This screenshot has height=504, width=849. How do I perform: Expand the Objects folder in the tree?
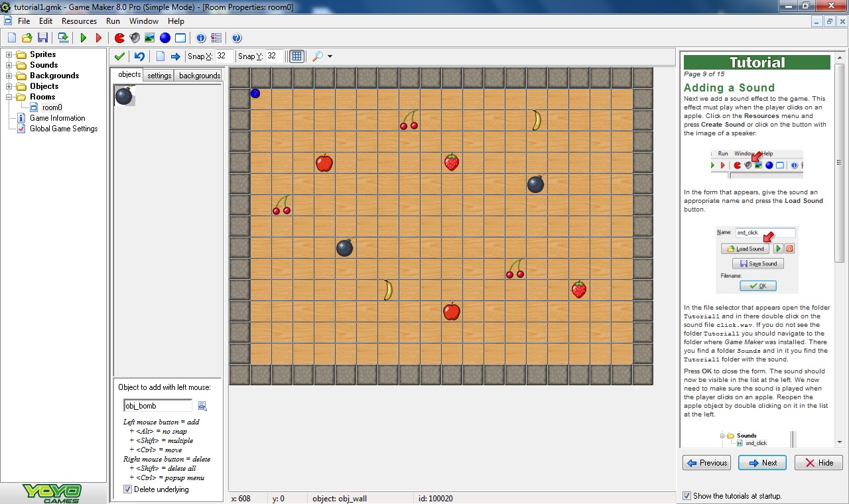9,86
